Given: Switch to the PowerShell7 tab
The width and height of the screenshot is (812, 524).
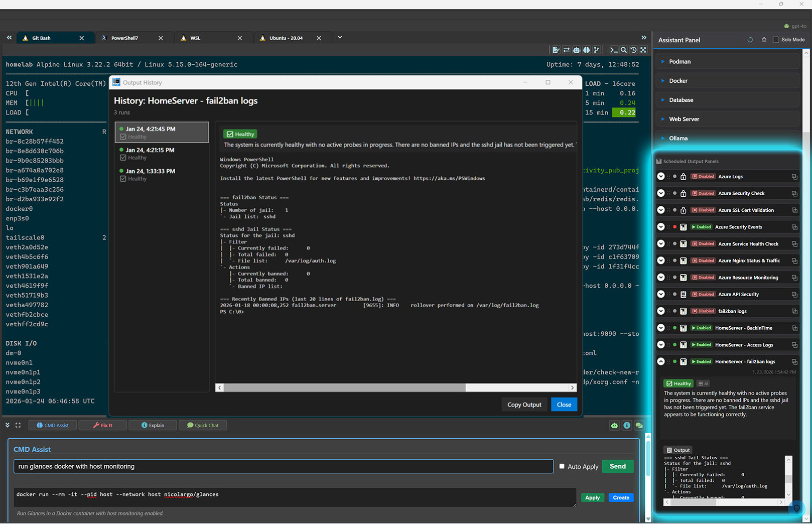Looking at the screenshot, I should 124,38.
